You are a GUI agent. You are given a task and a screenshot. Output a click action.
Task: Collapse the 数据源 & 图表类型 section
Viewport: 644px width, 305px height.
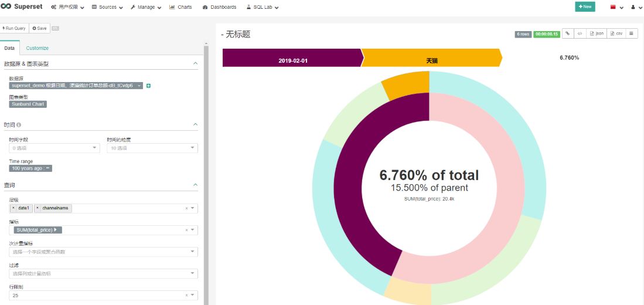pyautogui.click(x=196, y=63)
